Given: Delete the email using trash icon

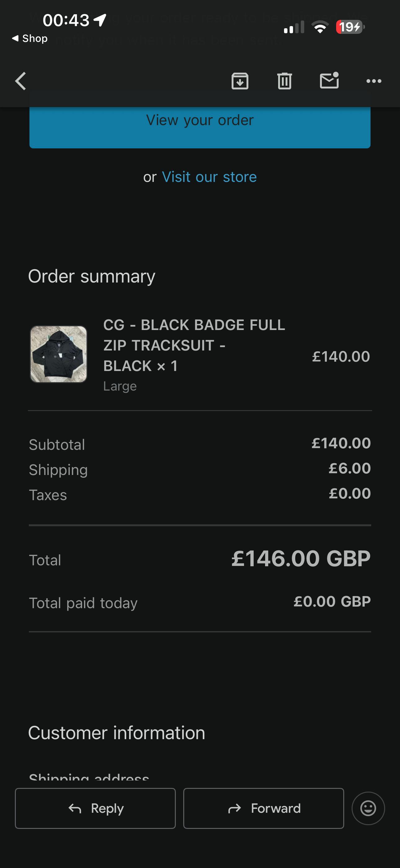Looking at the screenshot, I should (285, 81).
